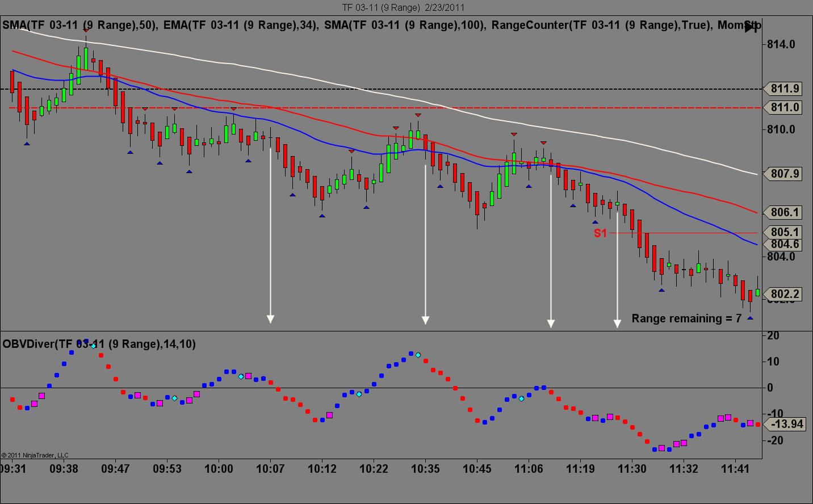Click the 804.0 price axis label
Image resolution: width=813 pixels, height=504 pixels.
click(781, 257)
